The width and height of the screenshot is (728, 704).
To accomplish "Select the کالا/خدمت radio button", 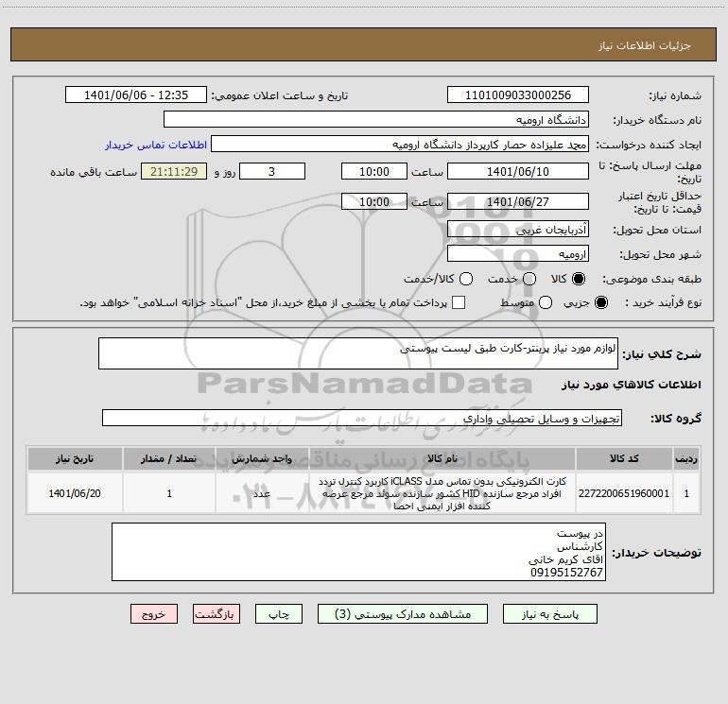I will 466,279.
